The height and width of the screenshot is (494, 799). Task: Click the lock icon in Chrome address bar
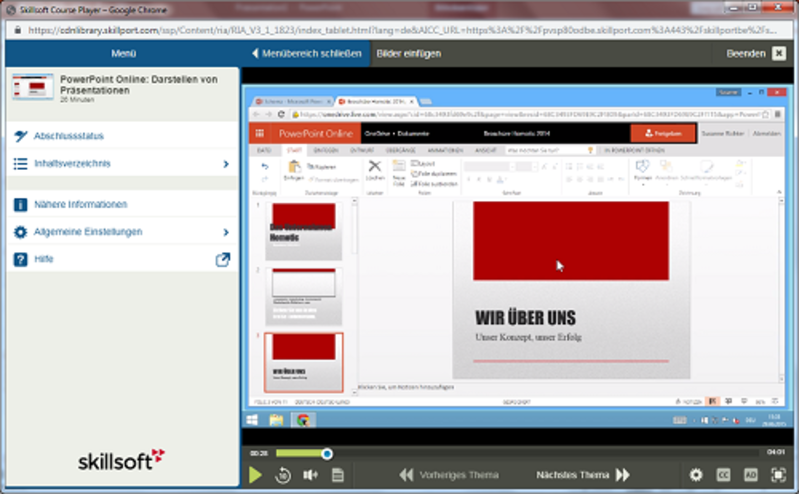(18, 30)
